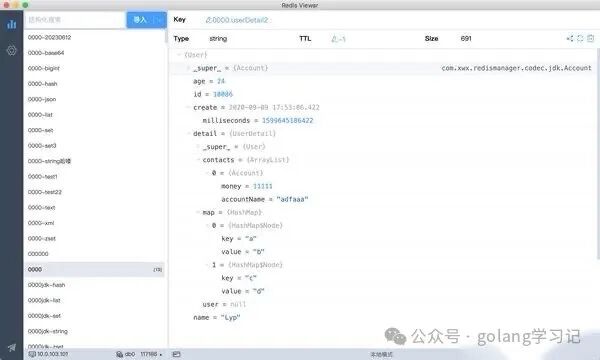The width and height of the screenshot is (600, 360).
Task: Click the accountName "adfaaa" value
Action: point(292,199)
